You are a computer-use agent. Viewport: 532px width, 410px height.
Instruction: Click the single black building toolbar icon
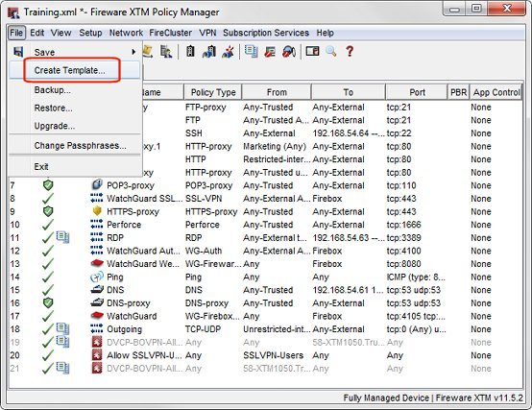coord(190,51)
